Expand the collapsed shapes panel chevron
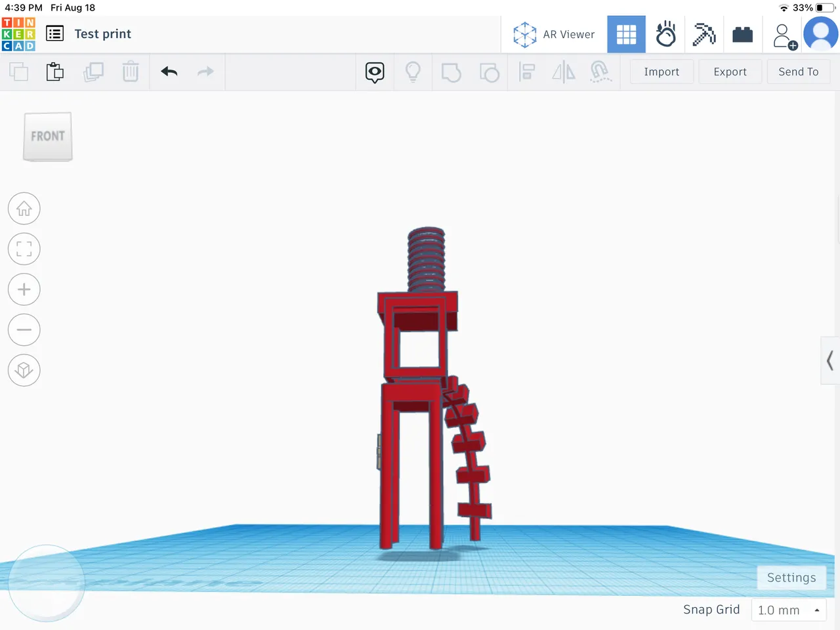 pyautogui.click(x=829, y=360)
